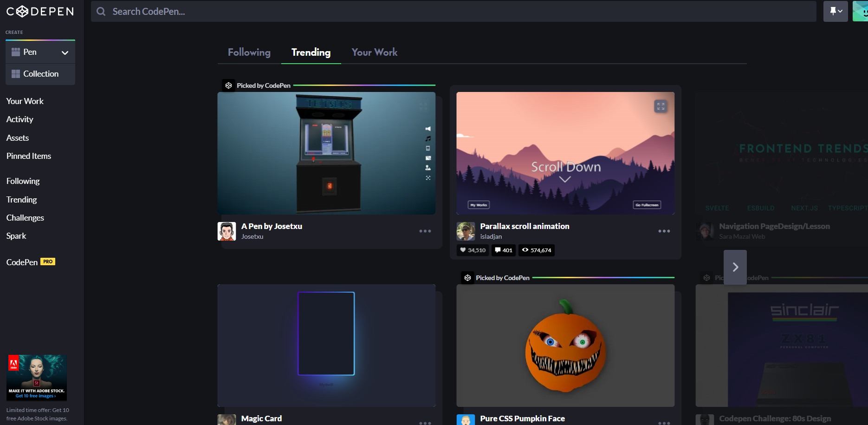Open Magic Card title link
Viewport: 868px width, 425px height.
261,418
